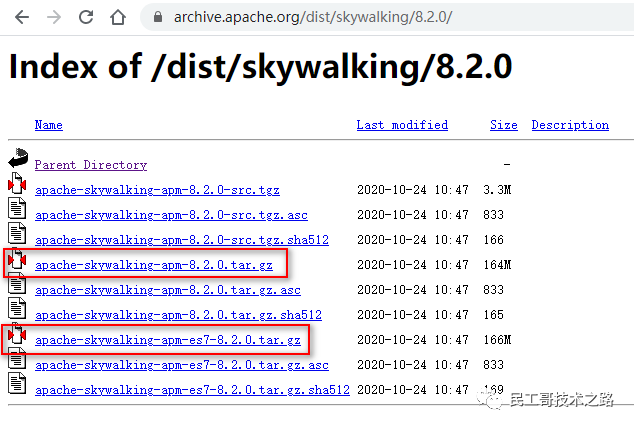
Task: Open apache-skywalking-apm-8.2.0.tar.gz.sha512 checksum
Action: [178, 315]
